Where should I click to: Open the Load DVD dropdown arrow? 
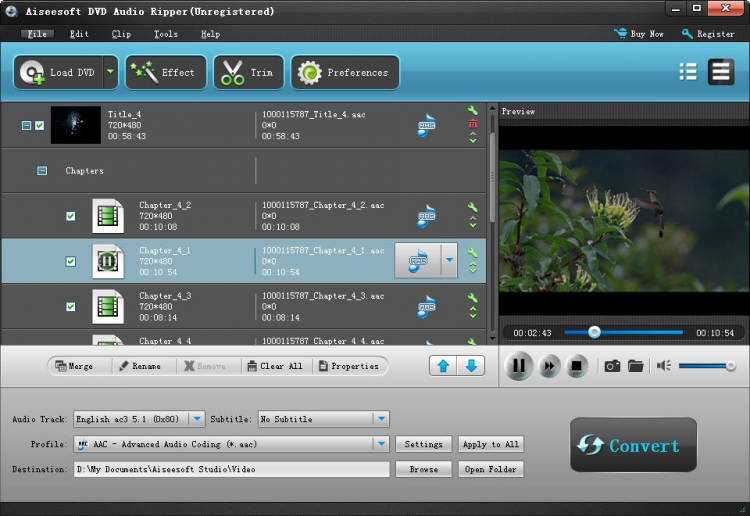[110, 72]
